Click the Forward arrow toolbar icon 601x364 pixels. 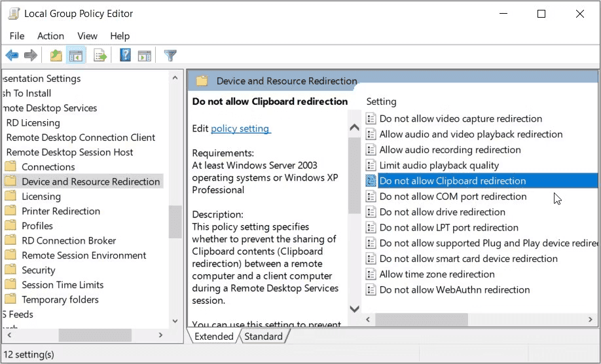tap(30, 56)
